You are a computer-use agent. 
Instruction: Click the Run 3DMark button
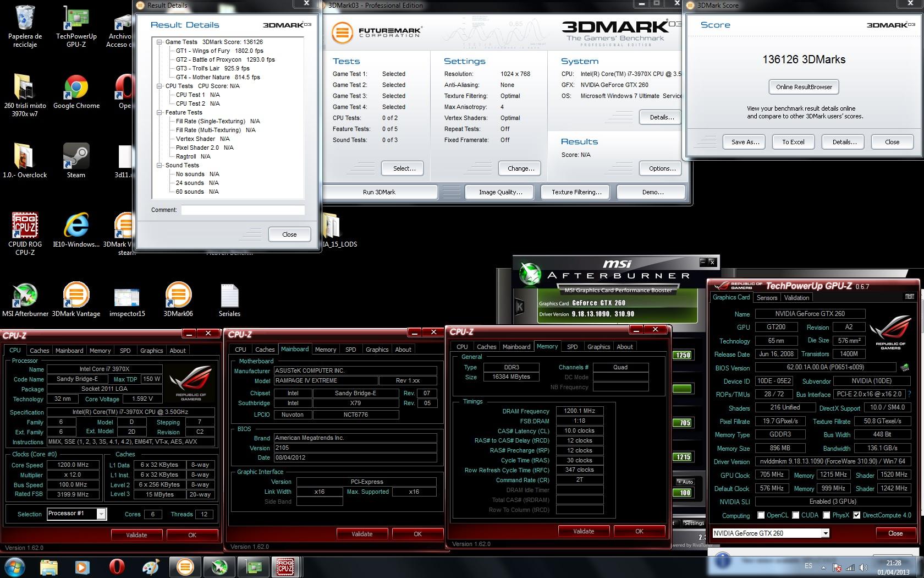(x=379, y=192)
